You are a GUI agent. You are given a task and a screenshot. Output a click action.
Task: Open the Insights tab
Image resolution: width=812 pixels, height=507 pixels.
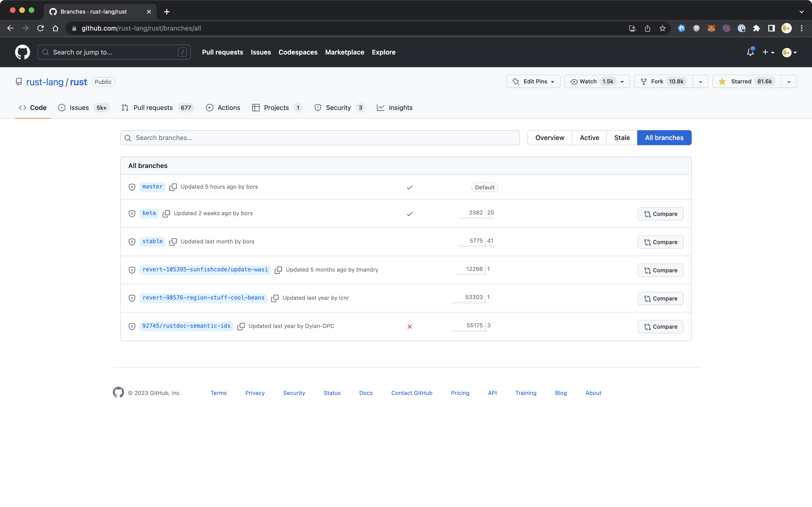394,108
